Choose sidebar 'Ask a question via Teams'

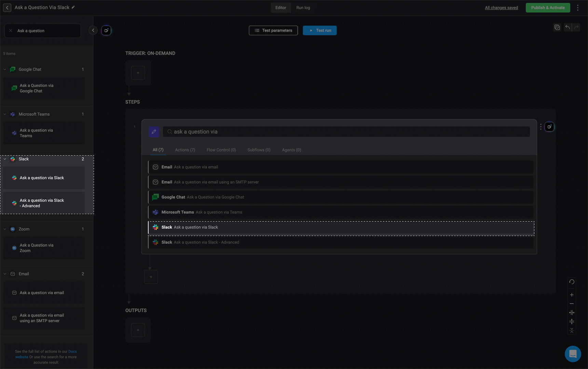44,133
